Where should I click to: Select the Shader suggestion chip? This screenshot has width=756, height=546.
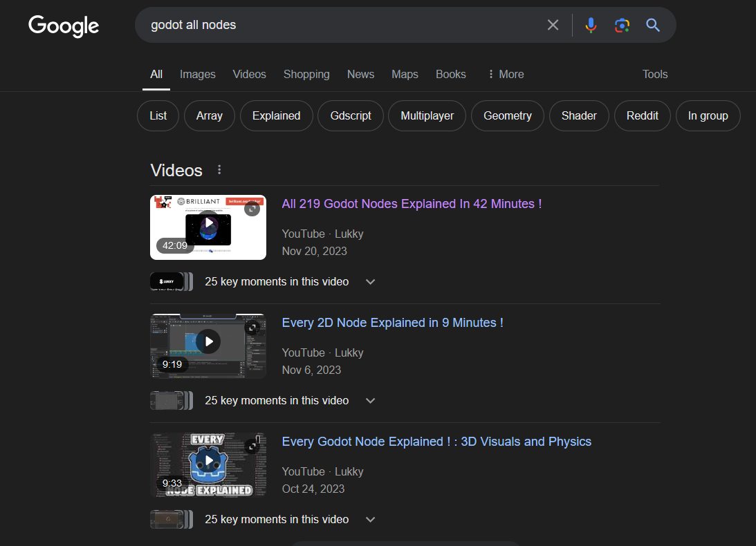[579, 116]
